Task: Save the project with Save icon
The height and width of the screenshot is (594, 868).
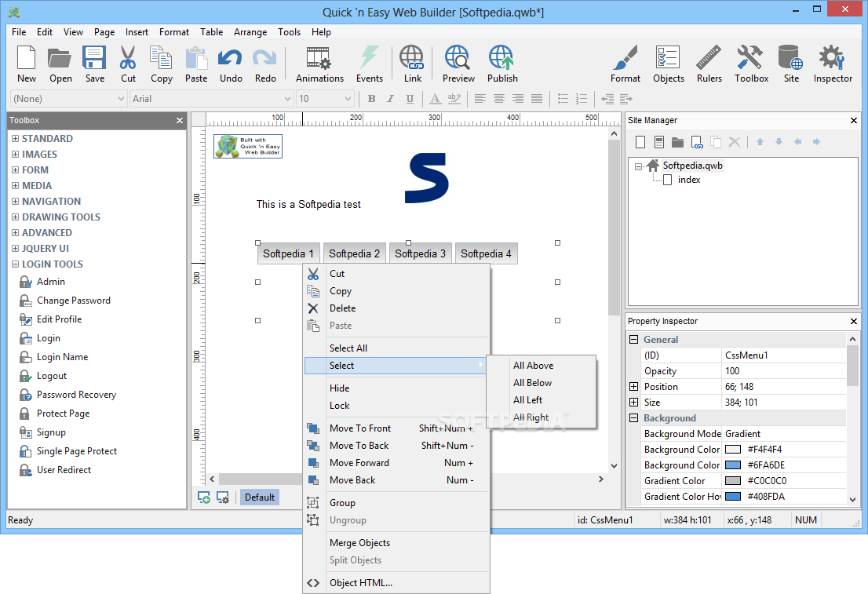Action: (x=95, y=64)
